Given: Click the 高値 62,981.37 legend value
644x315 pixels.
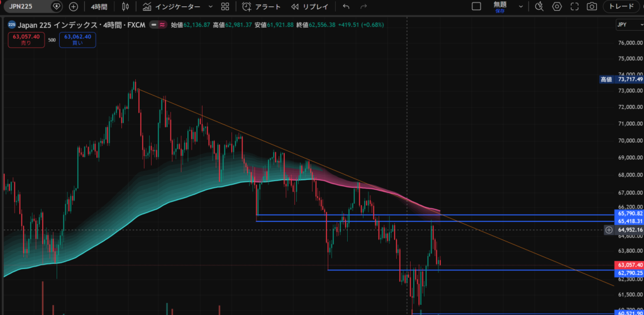Looking at the screenshot, I should tap(233, 25).
